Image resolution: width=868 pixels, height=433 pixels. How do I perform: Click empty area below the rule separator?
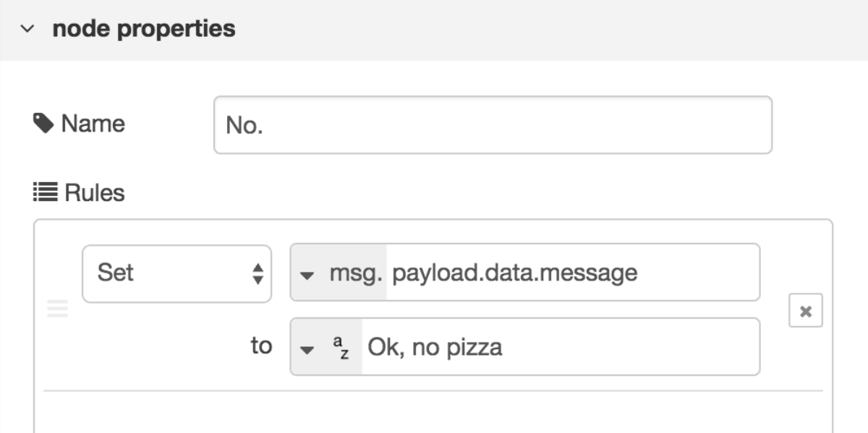coord(433,412)
